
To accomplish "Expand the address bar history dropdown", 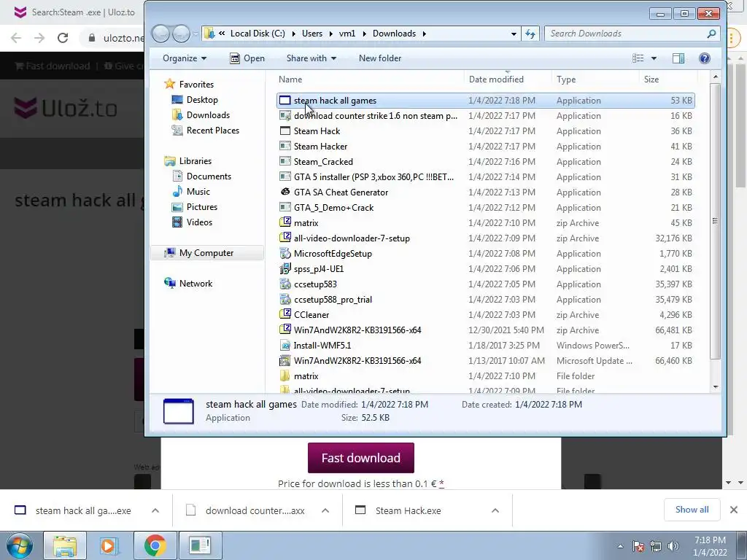I will (514, 34).
